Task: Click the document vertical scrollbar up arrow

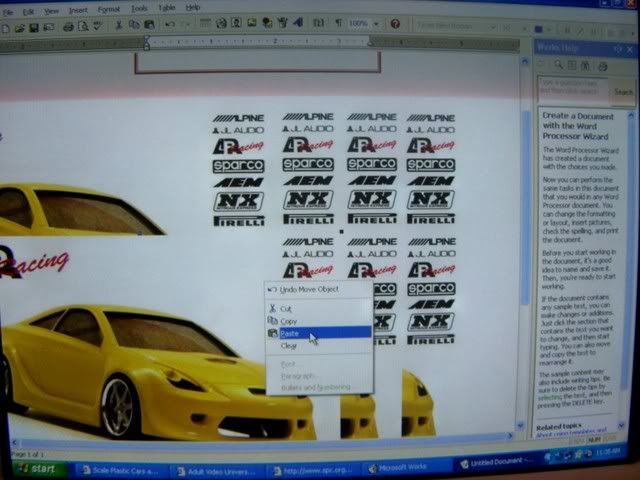Action: [x=525, y=62]
